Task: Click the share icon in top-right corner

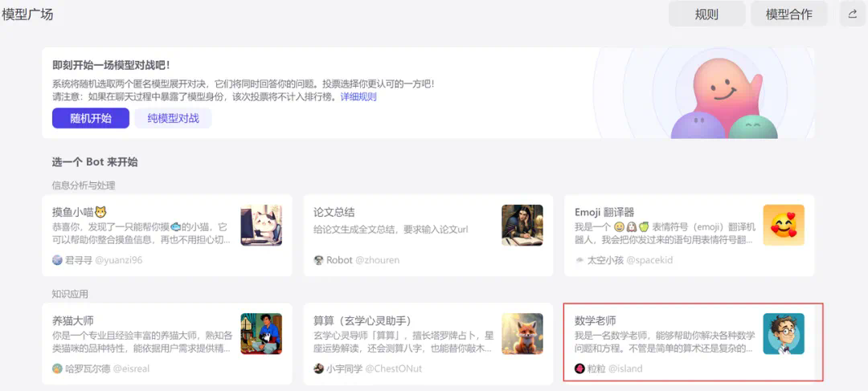Action: click(x=852, y=14)
